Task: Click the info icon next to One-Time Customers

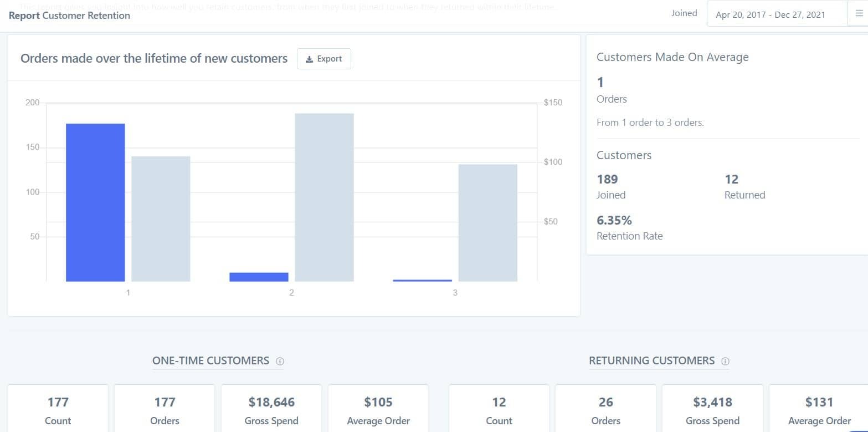Action: click(x=280, y=360)
